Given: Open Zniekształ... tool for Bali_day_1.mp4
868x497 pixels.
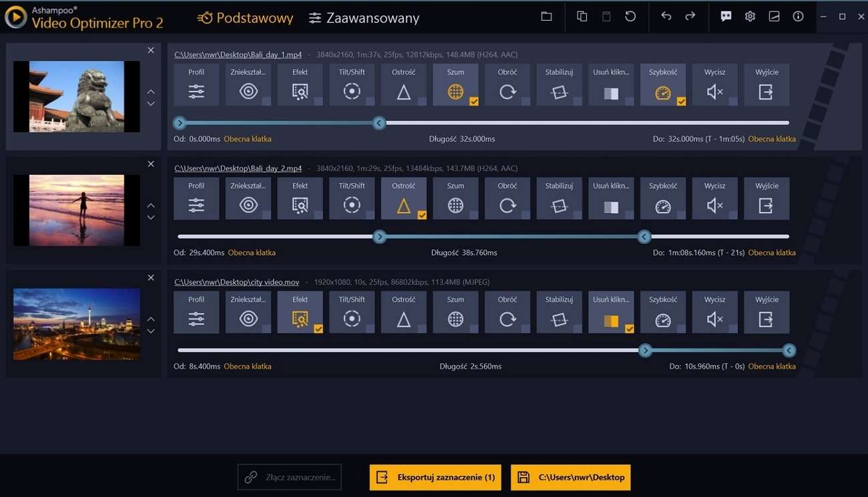Looking at the screenshot, I should pyautogui.click(x=248, y=85).
